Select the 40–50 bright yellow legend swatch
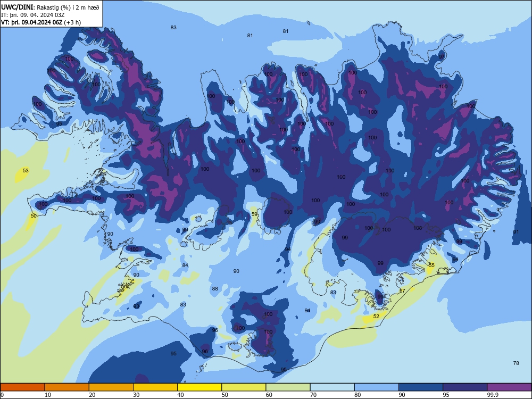The height and width of the screenshot is (399, 532). pos(199,387)
